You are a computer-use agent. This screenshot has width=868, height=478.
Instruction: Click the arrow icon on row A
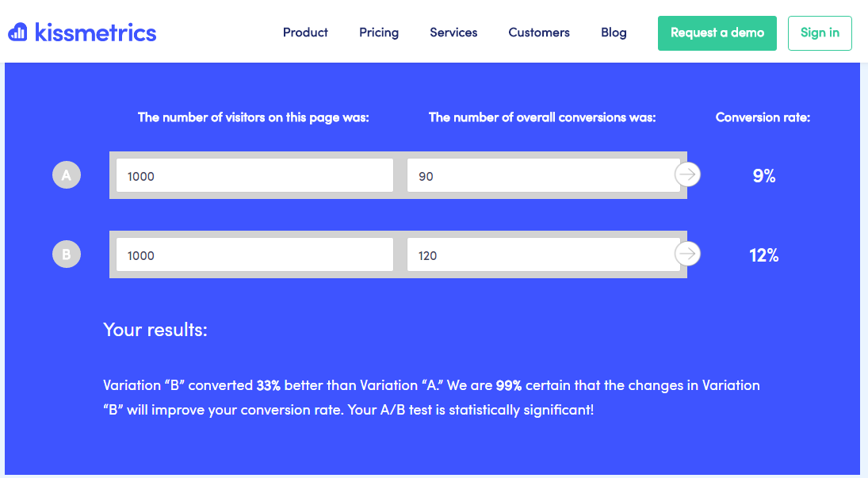coord(688,174)
